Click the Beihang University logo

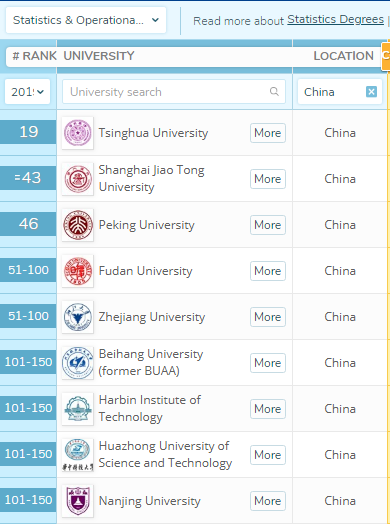78,363
